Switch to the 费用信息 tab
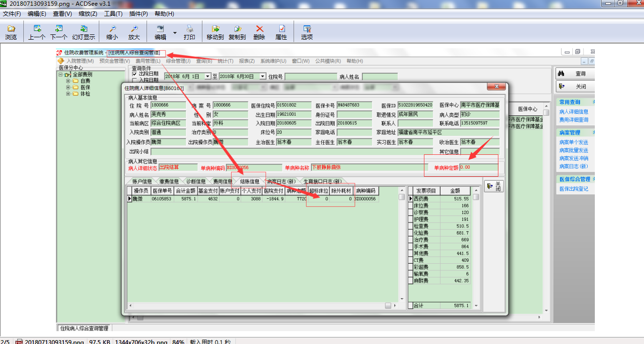The height and width of the screenshot is (344, 644). click(x=222, y=182)
